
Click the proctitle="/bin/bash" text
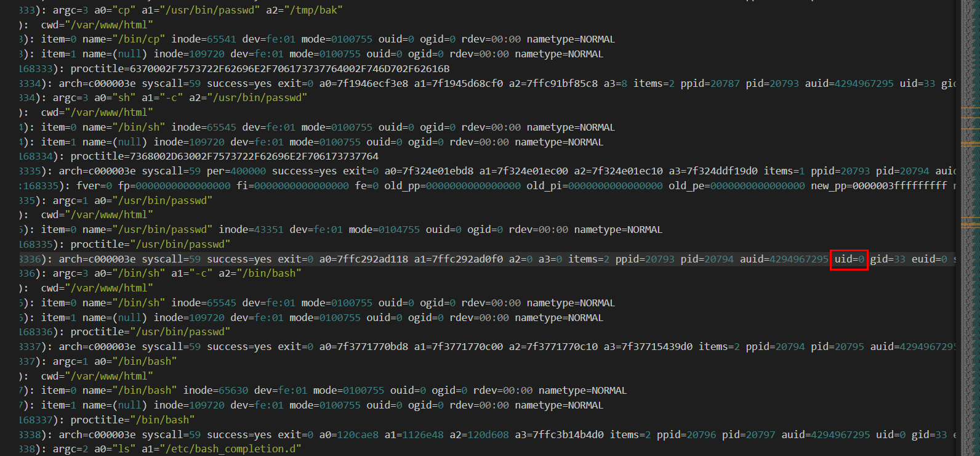[x=132, y=420]
